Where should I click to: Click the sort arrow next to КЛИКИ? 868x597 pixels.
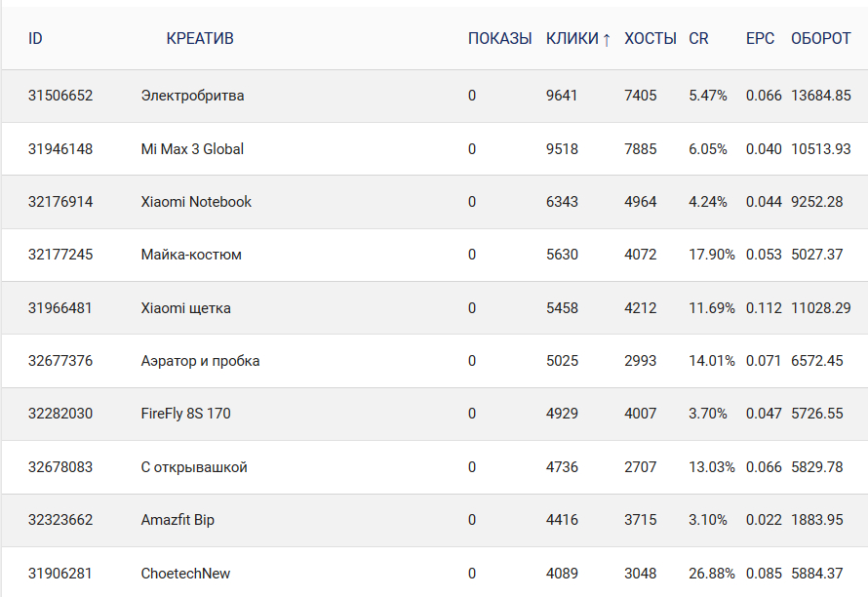[x=607, y=40]
